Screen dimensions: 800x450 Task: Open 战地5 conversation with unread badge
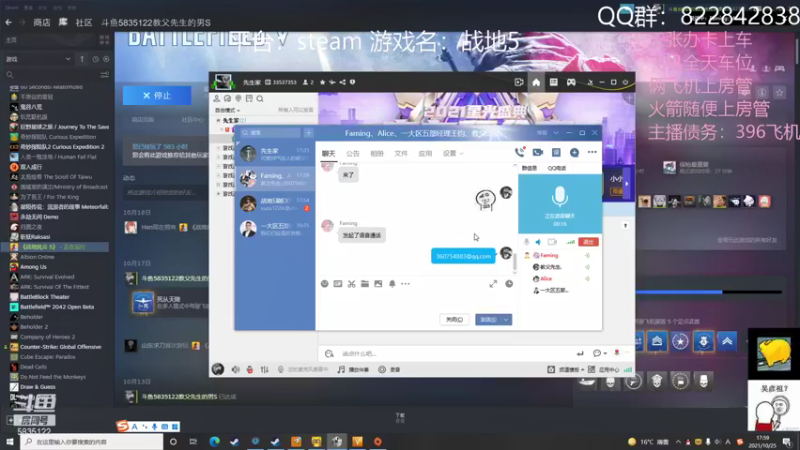(275, 204)
